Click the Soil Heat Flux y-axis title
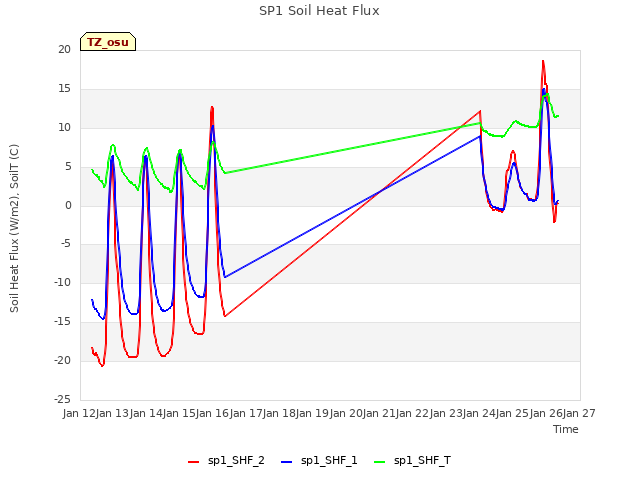The width and height of the screenshot is (640, 480). (14, 228)
